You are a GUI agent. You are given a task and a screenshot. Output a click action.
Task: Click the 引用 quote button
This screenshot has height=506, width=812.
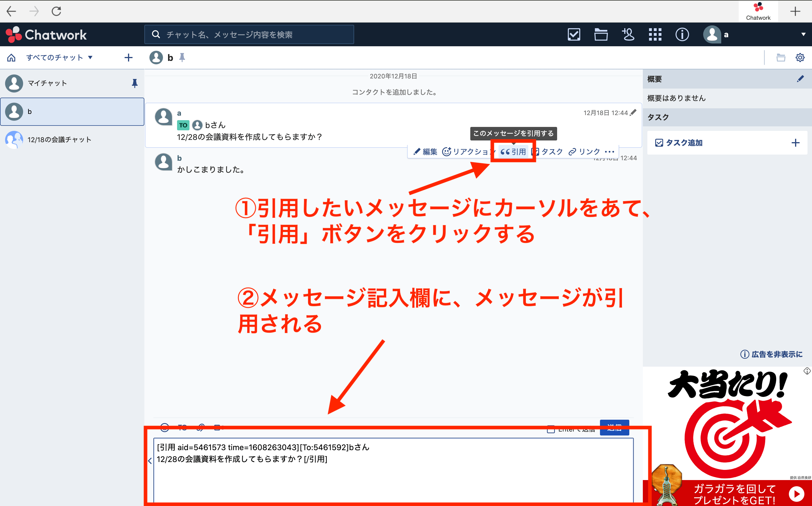tap(513, 152)
